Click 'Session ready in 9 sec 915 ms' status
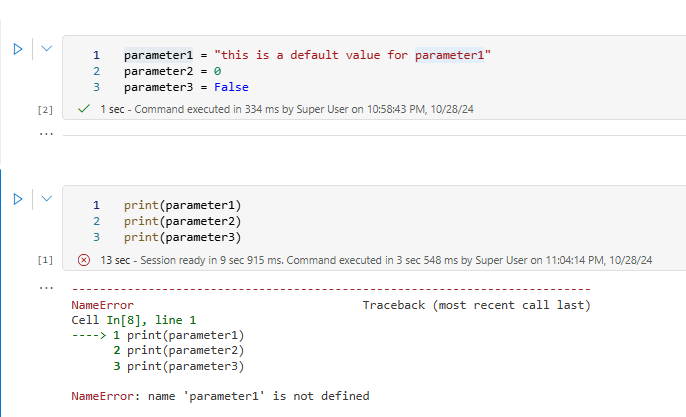The width and height of the screenshot is (686, 417). (212, 260)
